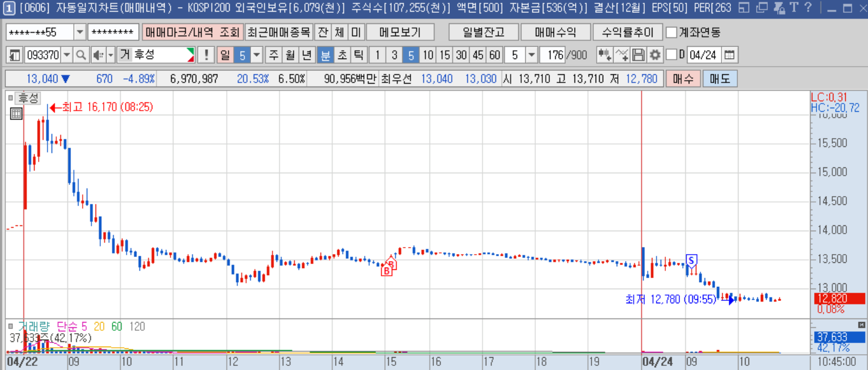The width and height of the screenshot is (868, 370).
Task: Select the 년 yearly period toggle
Action: (306, 55)
